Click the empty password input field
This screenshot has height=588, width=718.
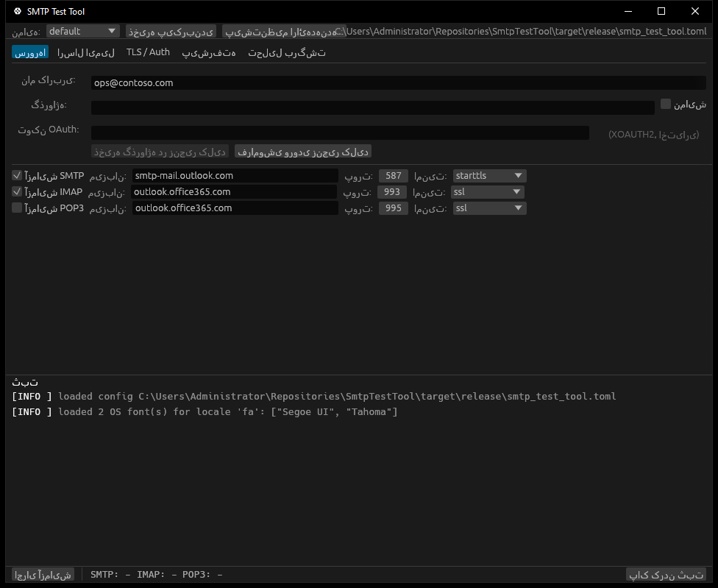(x=372, y=107)
